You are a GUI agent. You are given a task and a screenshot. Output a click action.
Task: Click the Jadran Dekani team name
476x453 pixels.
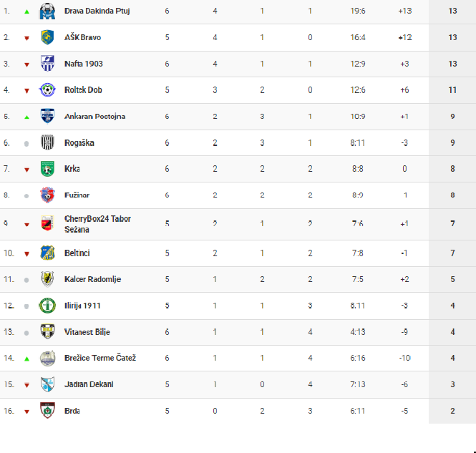tap(89, 384)
